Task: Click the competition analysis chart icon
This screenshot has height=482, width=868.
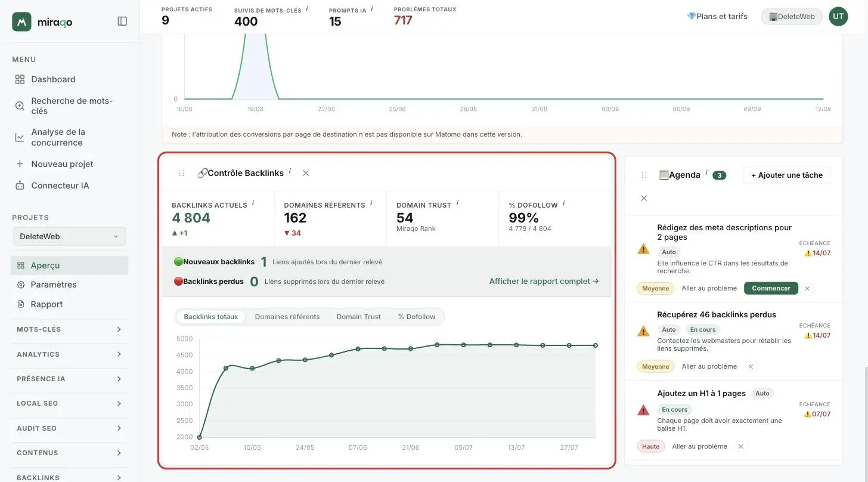Action: click(x=20, y=137)
